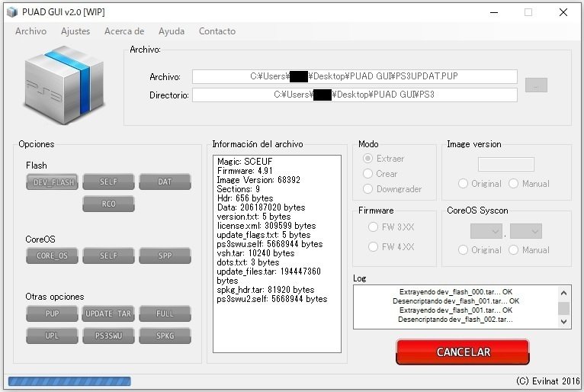Click the UPL button

pos(52,336)
